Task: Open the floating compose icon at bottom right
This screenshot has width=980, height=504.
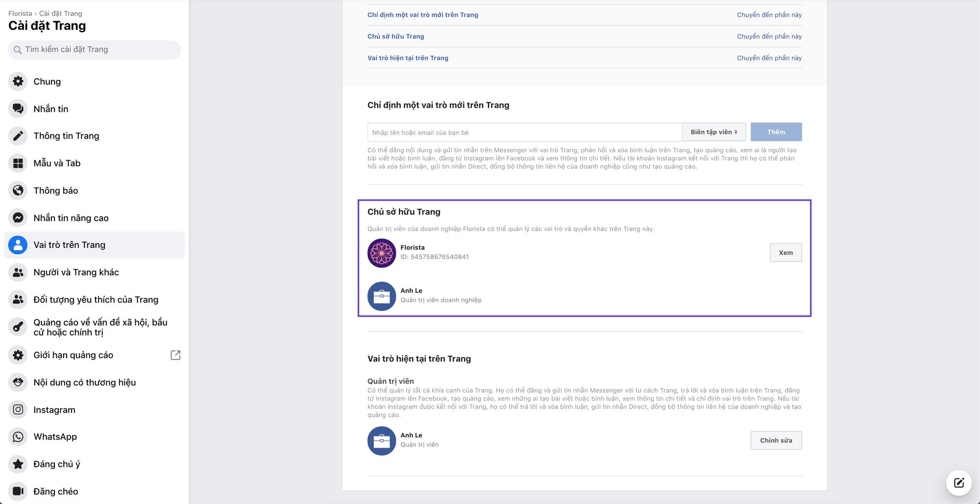Action: pos(958,482)
